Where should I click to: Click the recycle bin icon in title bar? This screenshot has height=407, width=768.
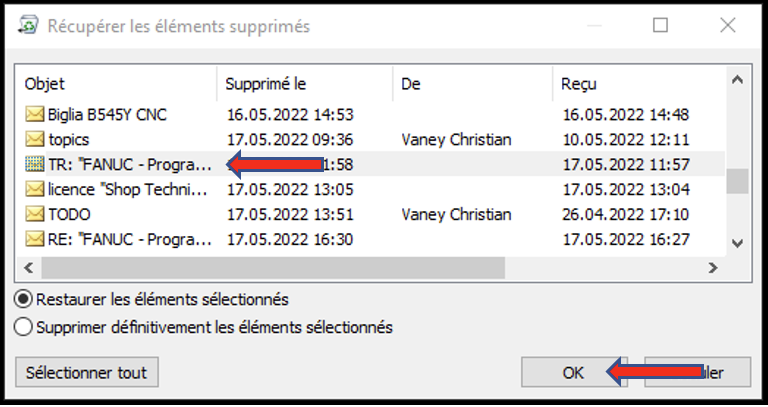pos(27,25)
